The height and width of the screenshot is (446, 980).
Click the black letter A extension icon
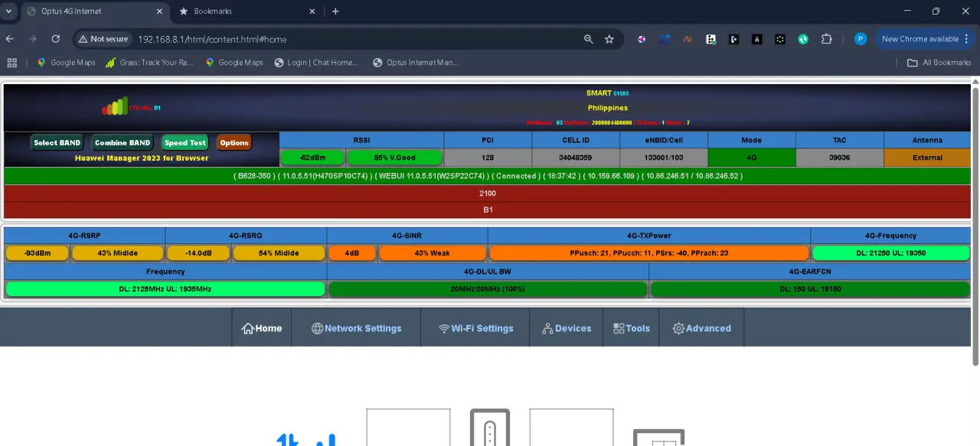(x=756, y=39)
